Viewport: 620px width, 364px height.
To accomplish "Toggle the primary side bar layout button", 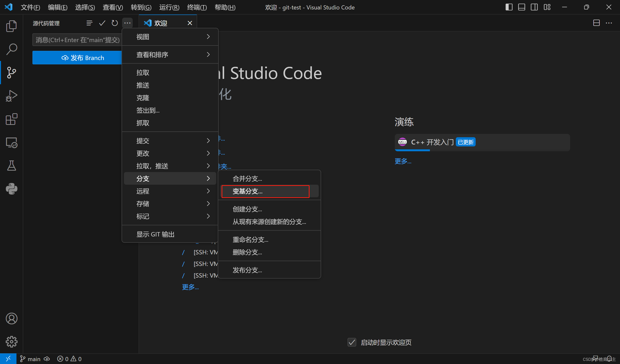I will [509, 7].
